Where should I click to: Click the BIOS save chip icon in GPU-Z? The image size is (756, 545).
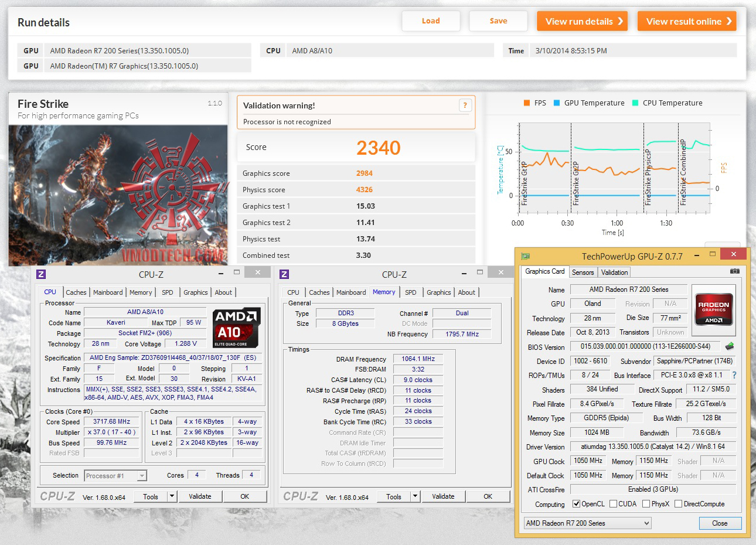point(730,346)
